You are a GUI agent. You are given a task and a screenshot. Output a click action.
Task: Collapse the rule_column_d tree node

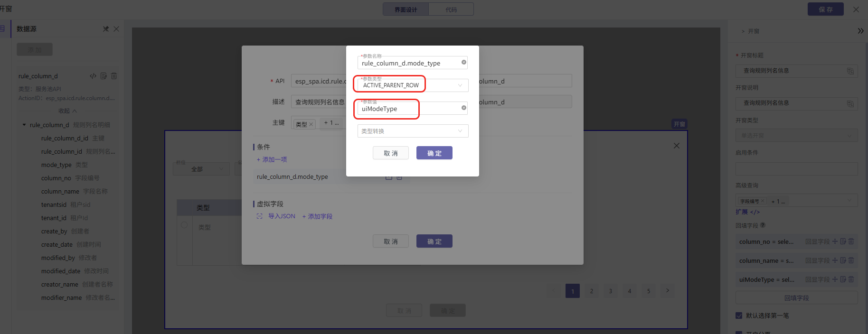[24, 125]
